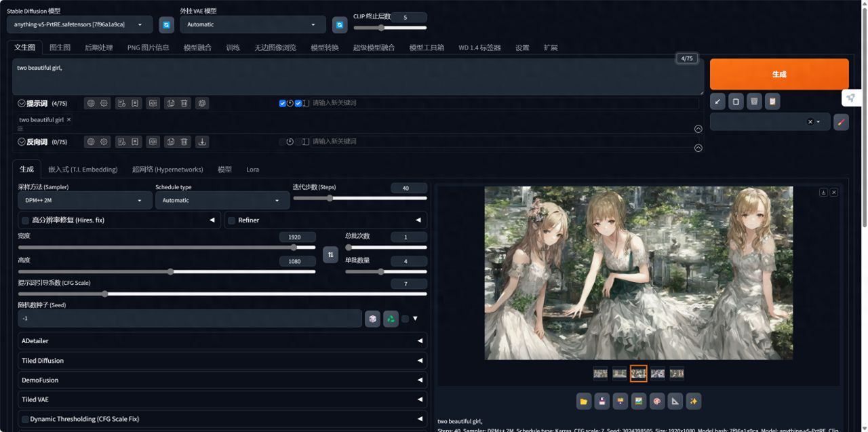
Task: Click the green recycle seed icon
Action: [x=391, y=319]
